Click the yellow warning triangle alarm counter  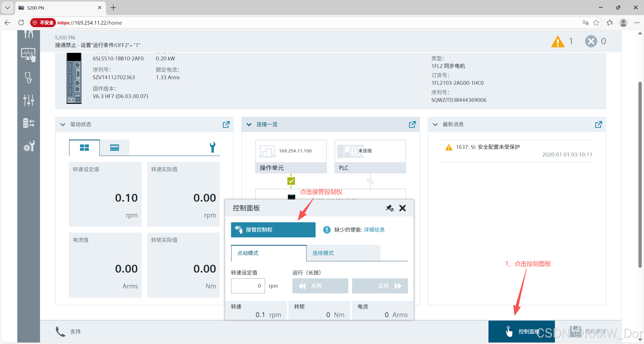558,41
